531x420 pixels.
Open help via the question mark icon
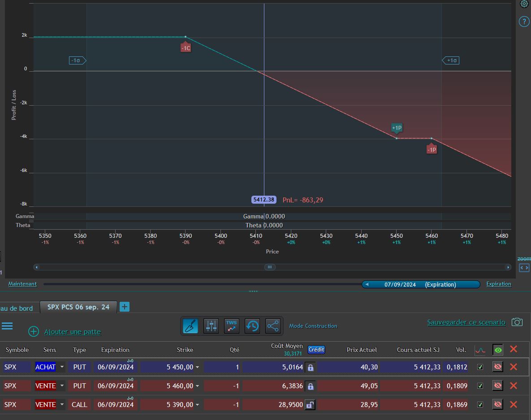524,21
